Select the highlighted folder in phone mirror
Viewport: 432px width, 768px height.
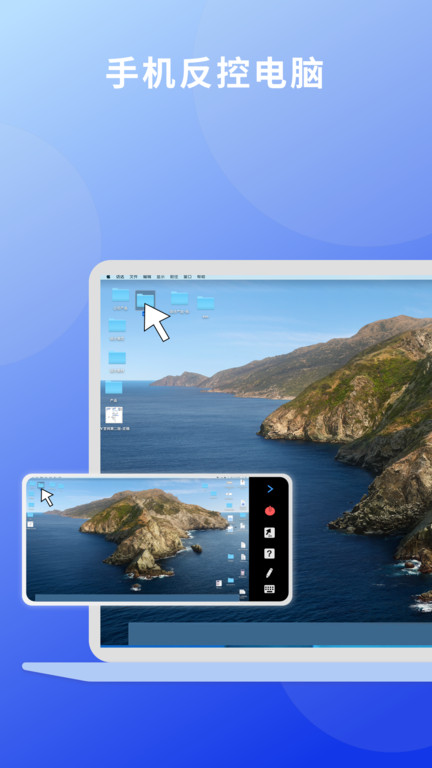tap(41, 485)
